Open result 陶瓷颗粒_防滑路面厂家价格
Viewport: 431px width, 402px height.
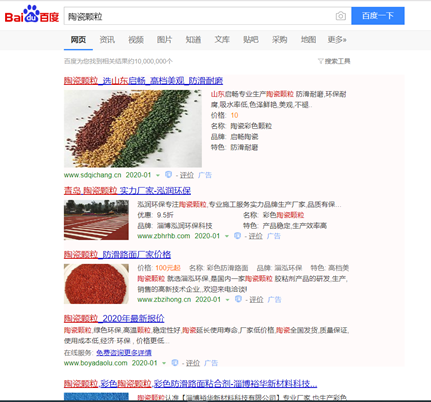(117, 254)
